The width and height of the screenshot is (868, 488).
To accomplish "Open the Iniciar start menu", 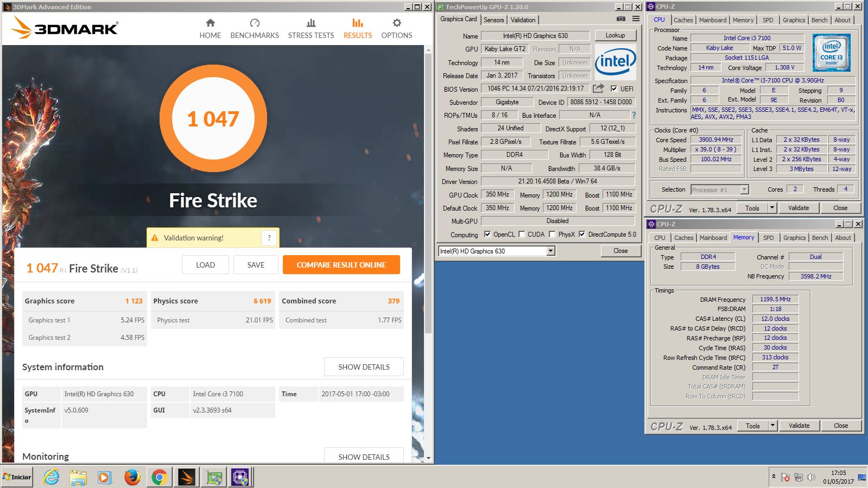I will pos(17,477).
